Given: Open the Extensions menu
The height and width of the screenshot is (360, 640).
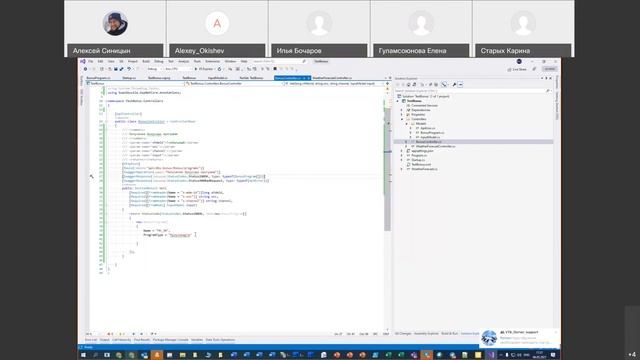Looking at the screenshot, I should pos(212,61).
